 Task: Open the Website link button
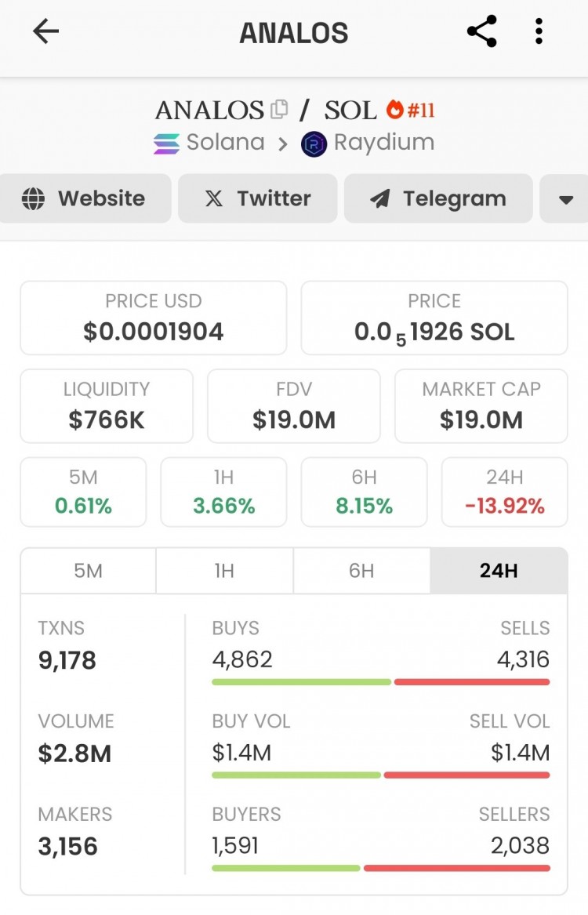click(85, 199)
